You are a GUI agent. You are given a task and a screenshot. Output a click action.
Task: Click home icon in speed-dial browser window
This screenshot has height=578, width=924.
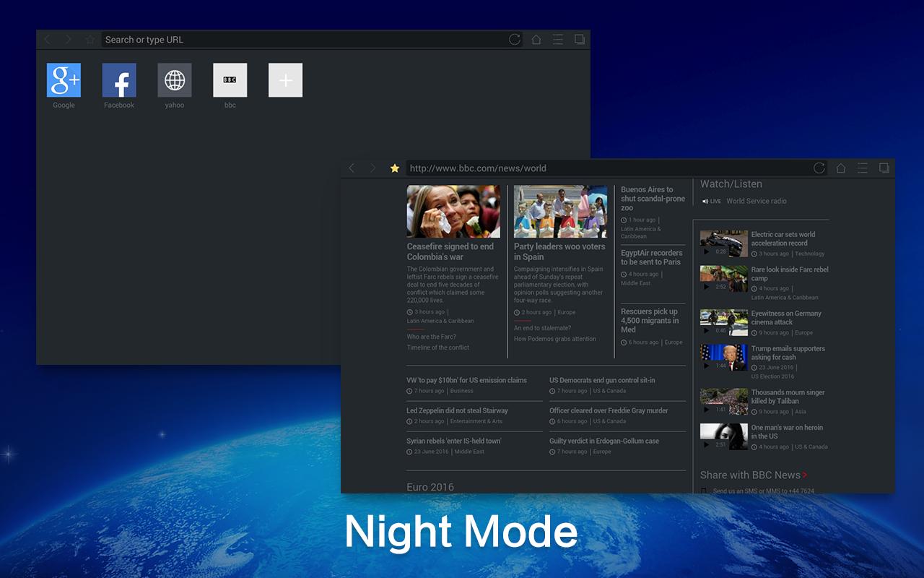pyautogui.click(x=536, y=40)
